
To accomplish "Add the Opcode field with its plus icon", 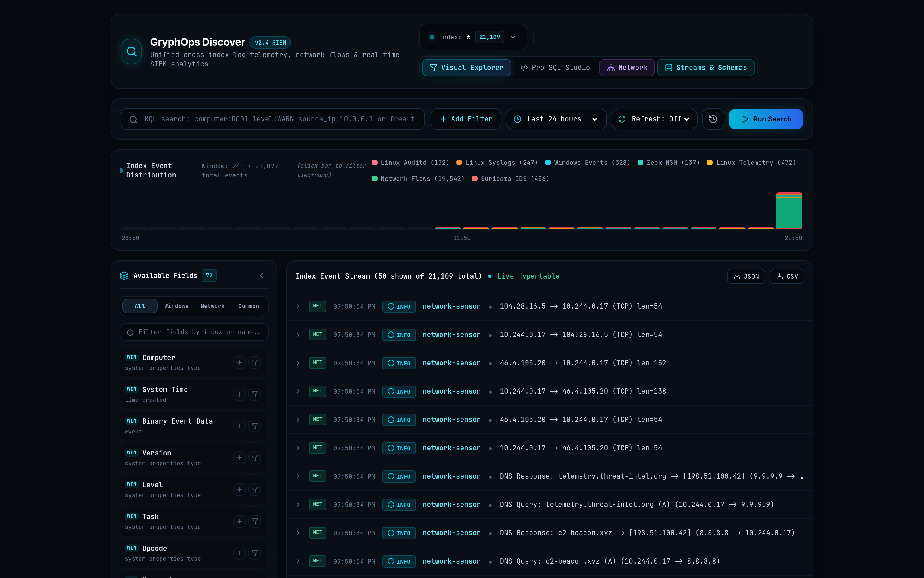I will click(x=239, y=553).
